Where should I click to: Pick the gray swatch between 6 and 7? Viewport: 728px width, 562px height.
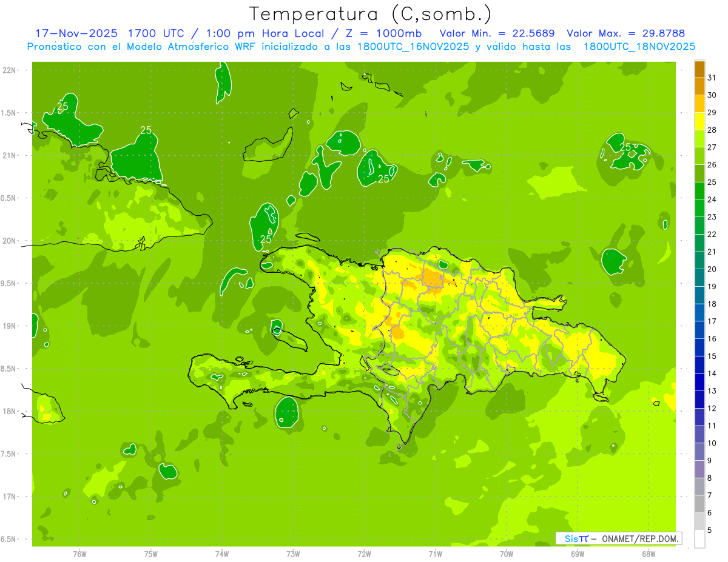click(699, 504)
